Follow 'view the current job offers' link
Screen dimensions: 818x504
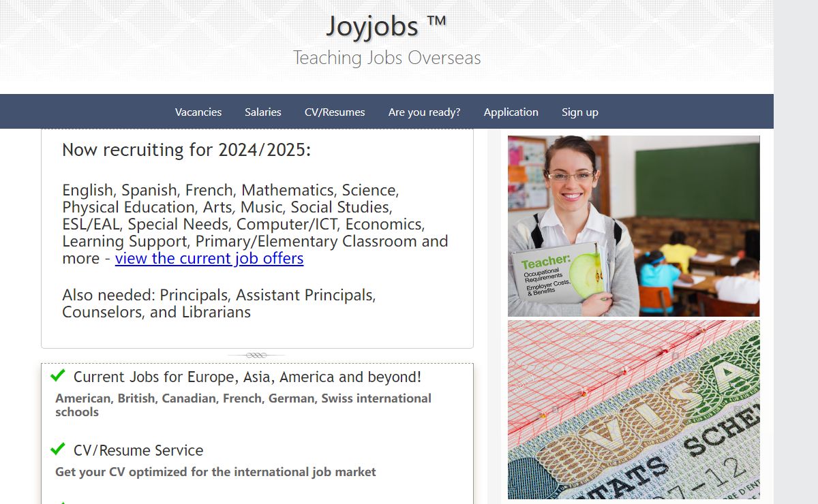click(209, 259)
